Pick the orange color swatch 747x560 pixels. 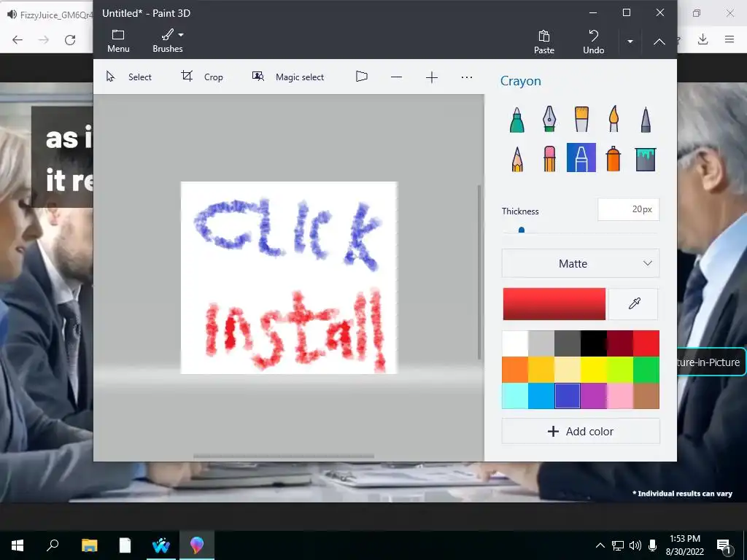tap(515, 370)
